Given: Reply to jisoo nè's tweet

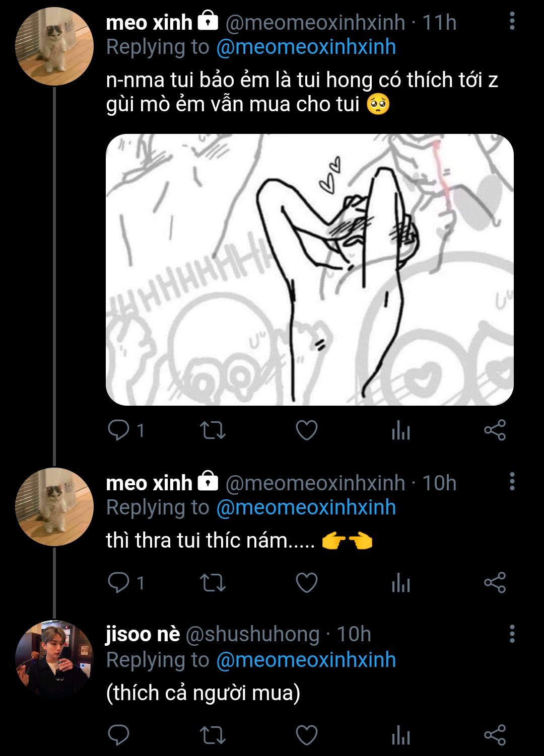Looking at the screenshot, I should pos(119,735).
